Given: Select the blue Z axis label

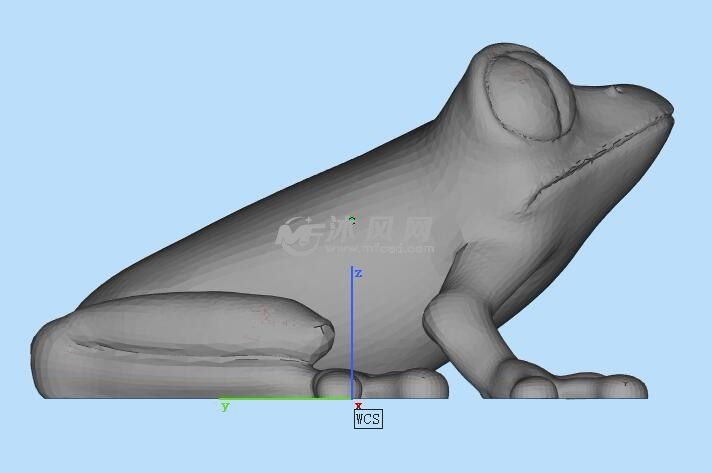Looking at the screenshot, I should tap(358, 273).
